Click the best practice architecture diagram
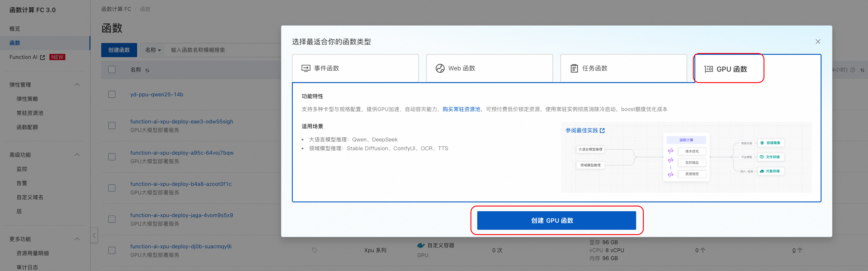The height and width of the screenshot is (271, 868). point(686,157)
